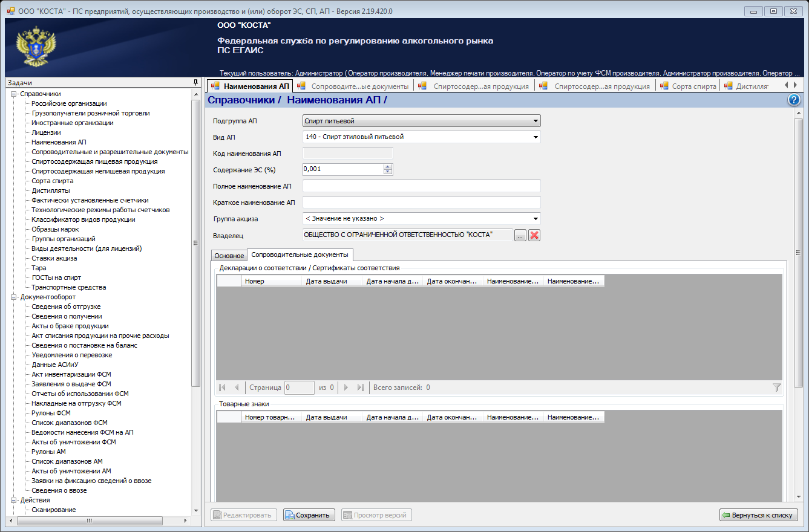Open Акты о браке продукции in tree
Screen dimensions: 809x532
[x=70, y=326]
